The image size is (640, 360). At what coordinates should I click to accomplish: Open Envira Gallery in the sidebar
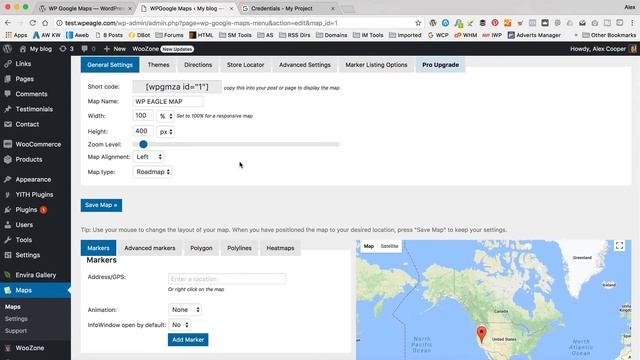pos(35,275)
